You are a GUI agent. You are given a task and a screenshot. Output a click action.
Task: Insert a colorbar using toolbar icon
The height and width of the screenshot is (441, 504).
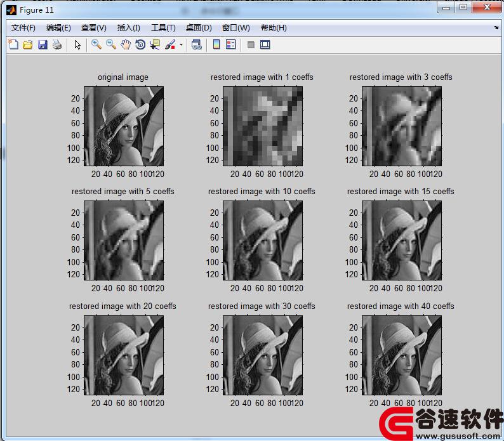pyautogui.click(x=216, y=44)
